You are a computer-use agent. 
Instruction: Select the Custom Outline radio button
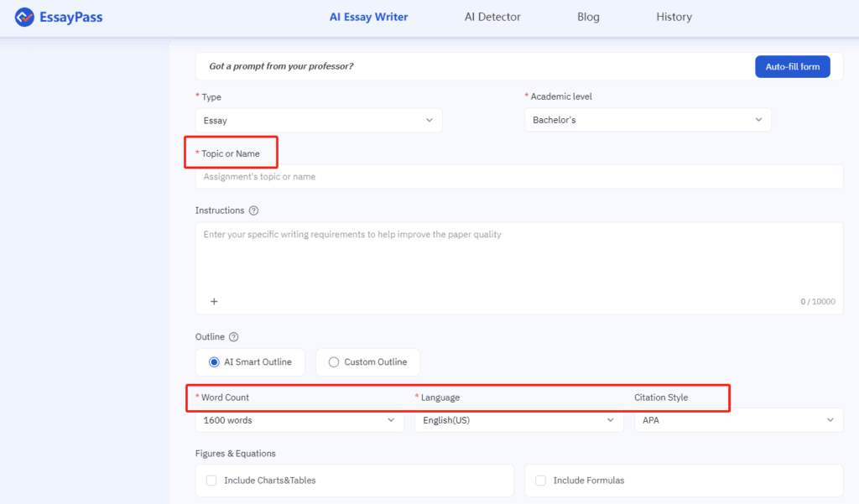click(x=333, y=361)
